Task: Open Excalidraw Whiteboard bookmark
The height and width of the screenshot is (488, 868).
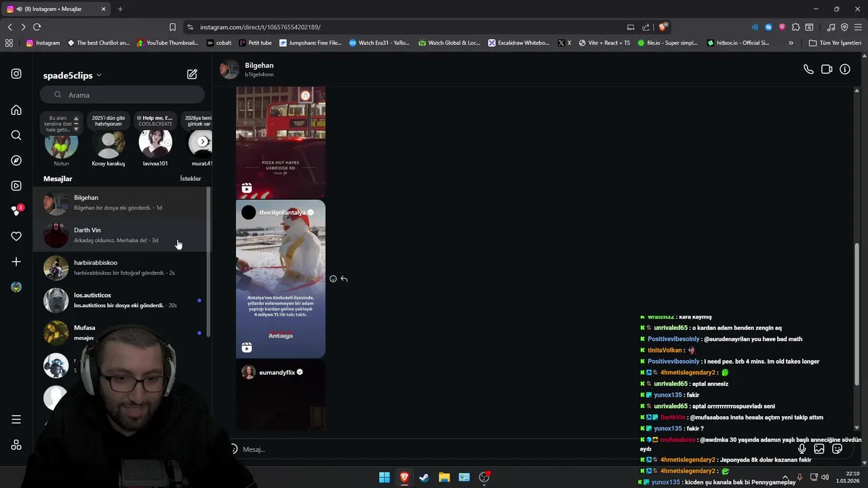Action: [519, 43]
